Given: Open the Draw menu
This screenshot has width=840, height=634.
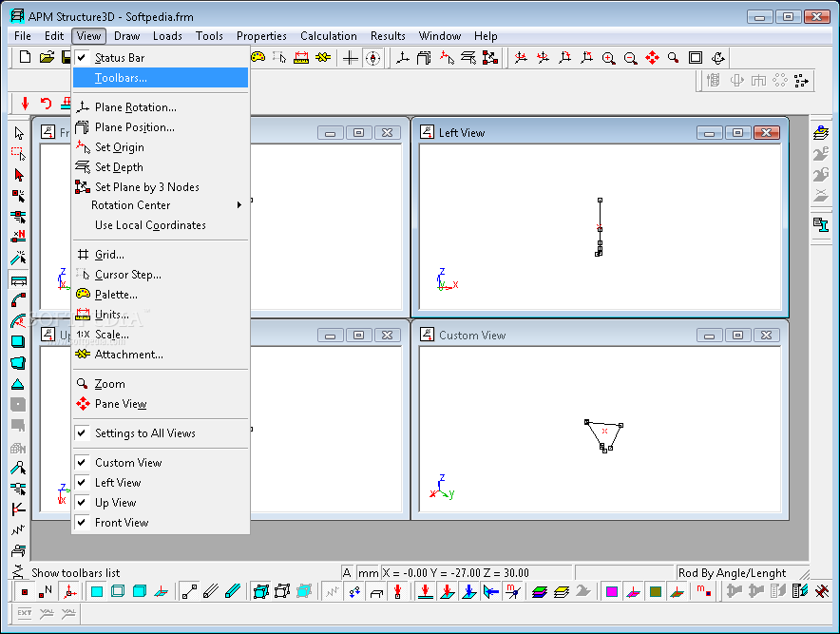Looking at the screenshot, I should 127,36.
